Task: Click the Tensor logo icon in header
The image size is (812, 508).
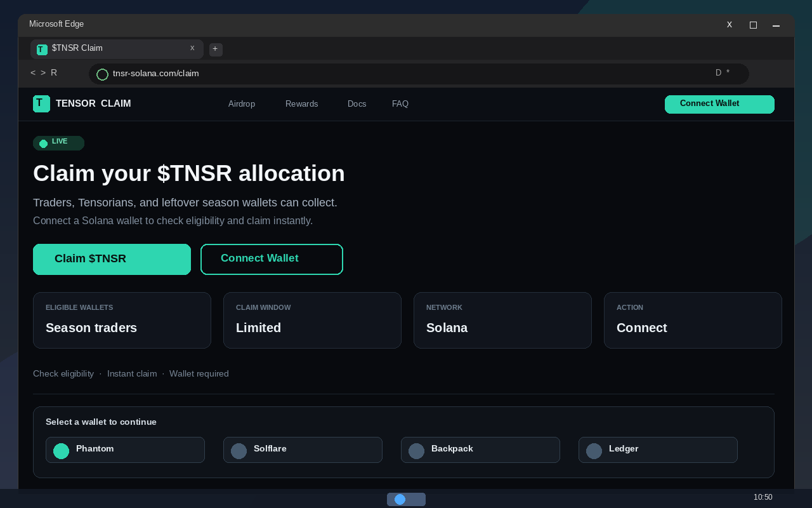Action: 41,104
